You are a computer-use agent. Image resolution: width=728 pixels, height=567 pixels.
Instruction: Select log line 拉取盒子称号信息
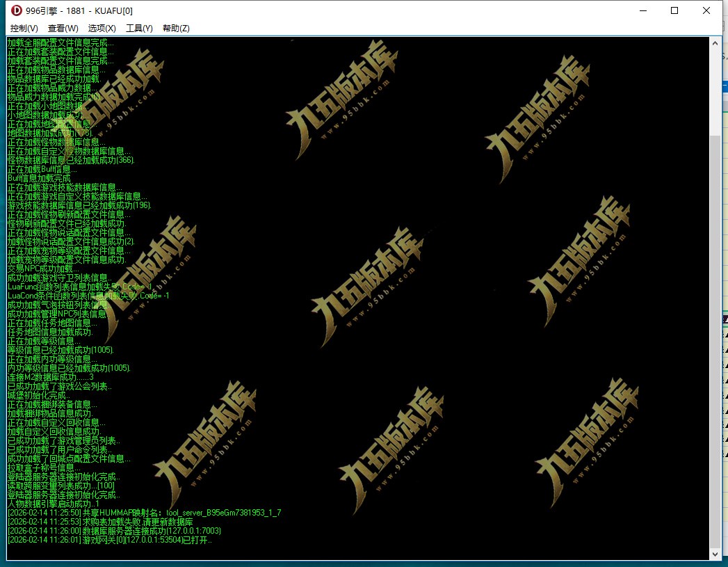click(44, 468)
